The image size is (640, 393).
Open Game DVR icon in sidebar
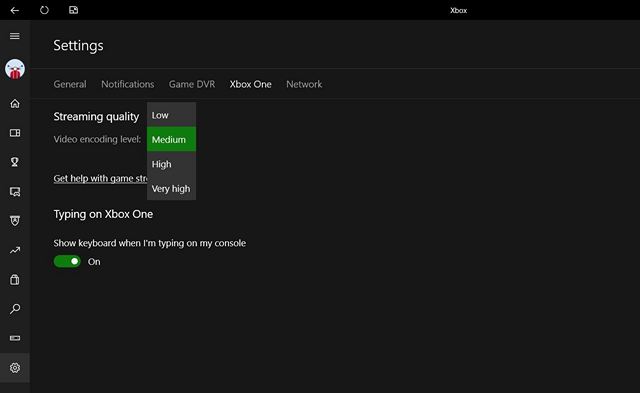point(15,192)
